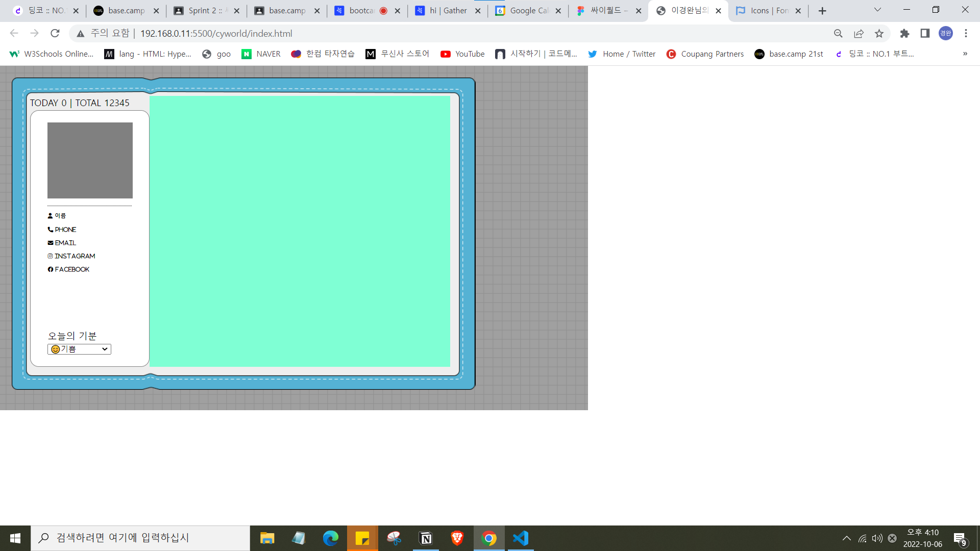Open Notion from the taskbar
980x551 pixels.
[426, 538]
